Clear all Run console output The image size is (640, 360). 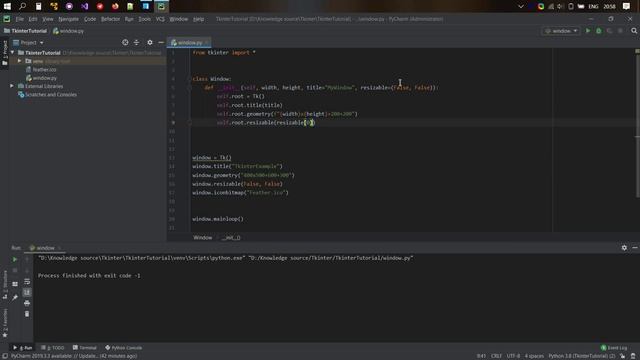coord(27,314)
